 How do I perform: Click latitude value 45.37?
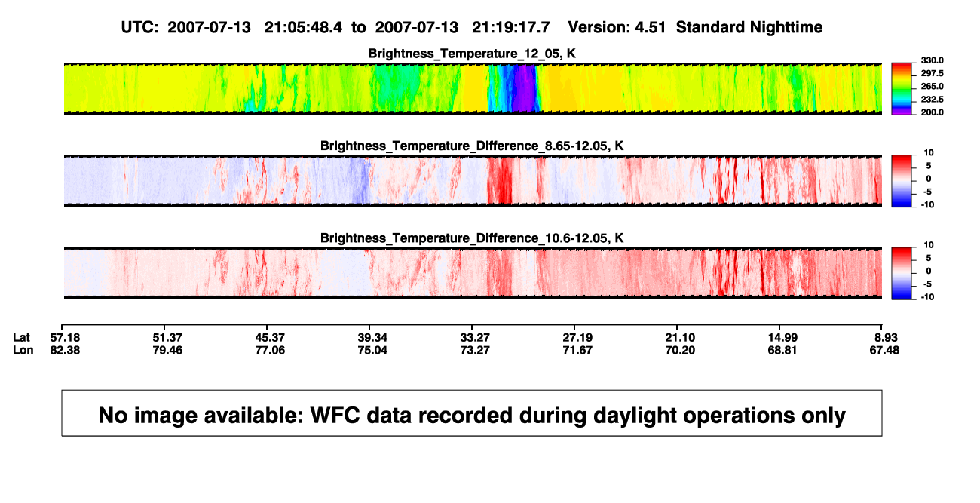pos(271,337)
